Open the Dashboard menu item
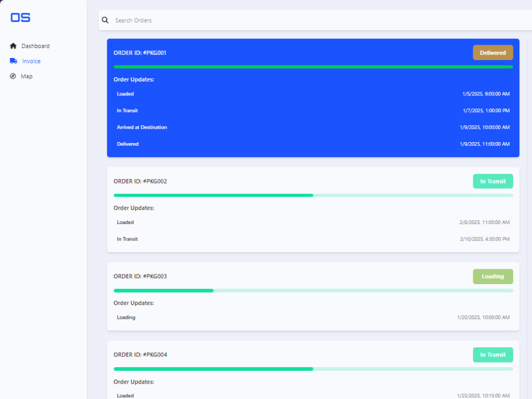Viewport: 532px width, 399px height. 30,46
